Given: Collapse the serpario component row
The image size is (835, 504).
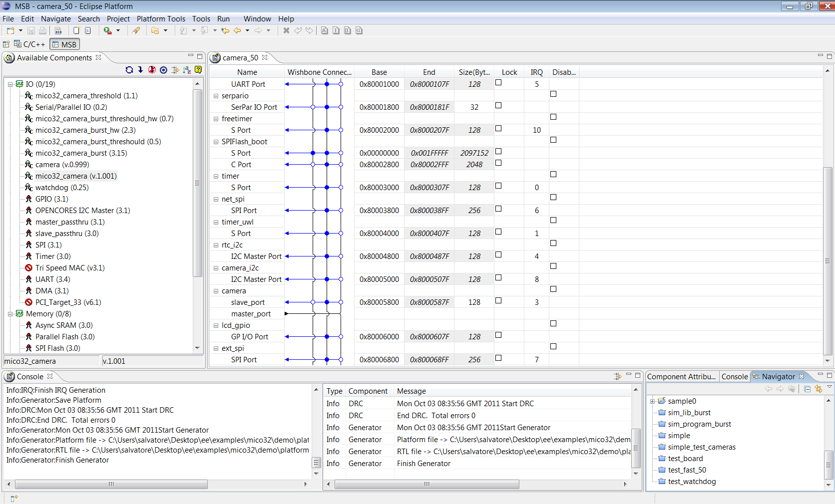Looking at the screenshot, I should click(x=216, y=96).
